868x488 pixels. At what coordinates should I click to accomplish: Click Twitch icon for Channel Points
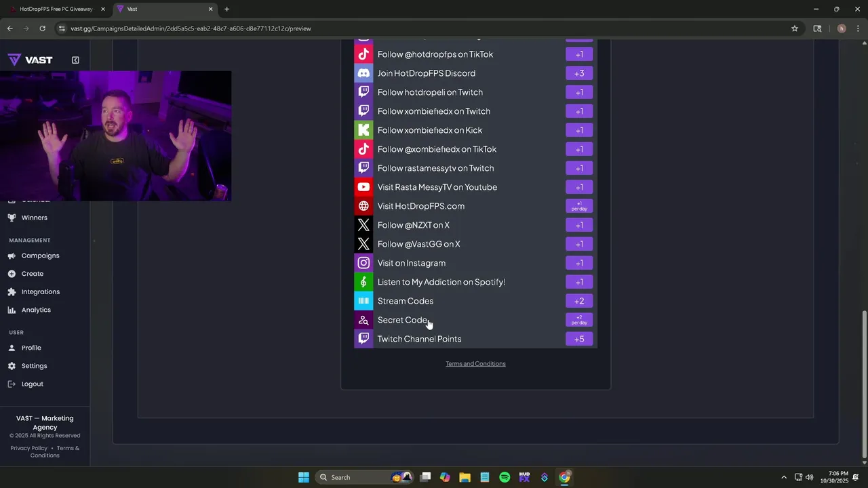click(363, 339)
